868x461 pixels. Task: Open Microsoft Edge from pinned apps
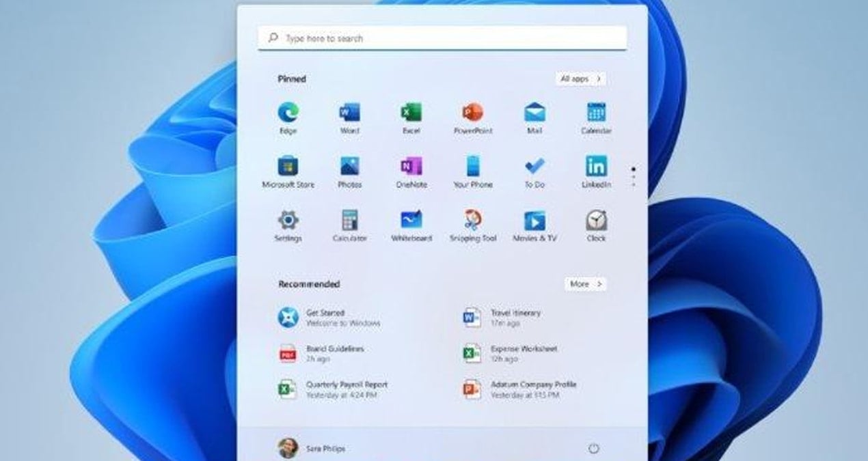pyautogui.click(x=288, y=111)
